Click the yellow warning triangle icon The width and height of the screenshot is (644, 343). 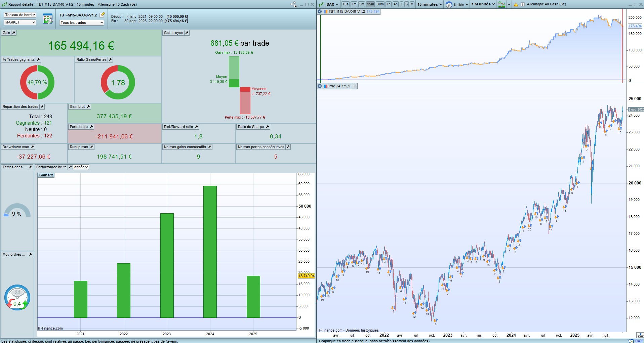click(x=516, y=4)
